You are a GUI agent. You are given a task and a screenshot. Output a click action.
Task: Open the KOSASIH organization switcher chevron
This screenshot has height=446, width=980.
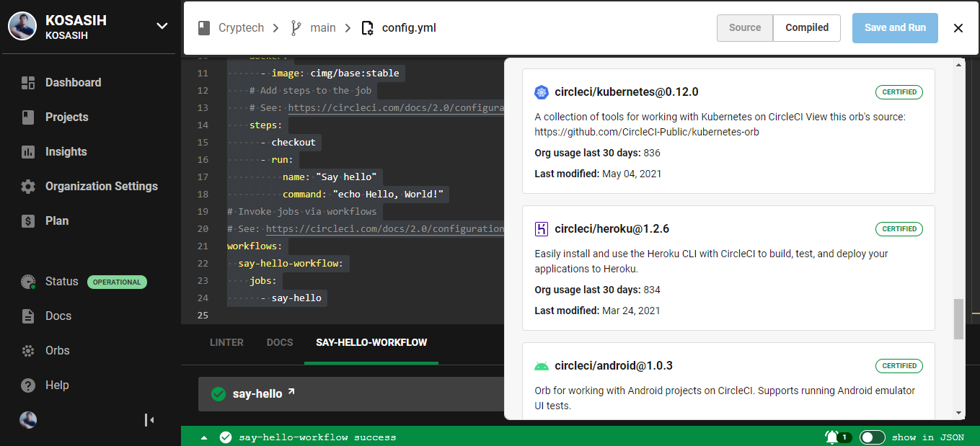click(x=162, y=26)
